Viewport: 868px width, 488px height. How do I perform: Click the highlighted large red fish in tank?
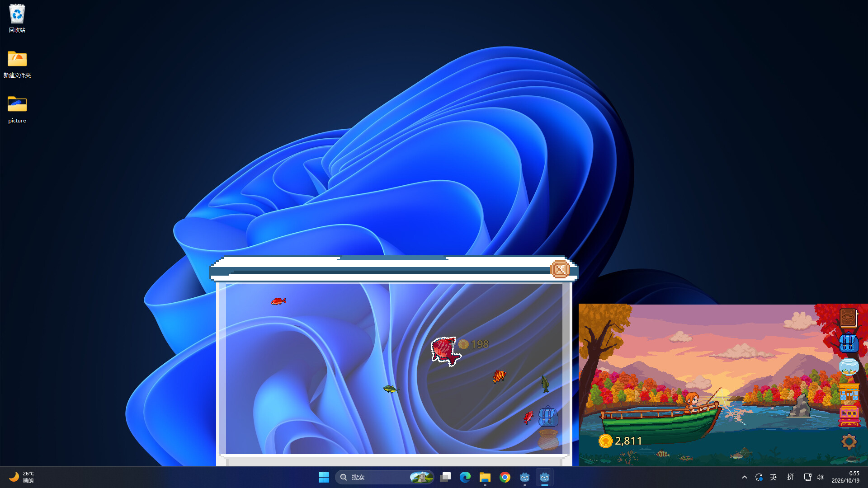click(x=445, y=351)
